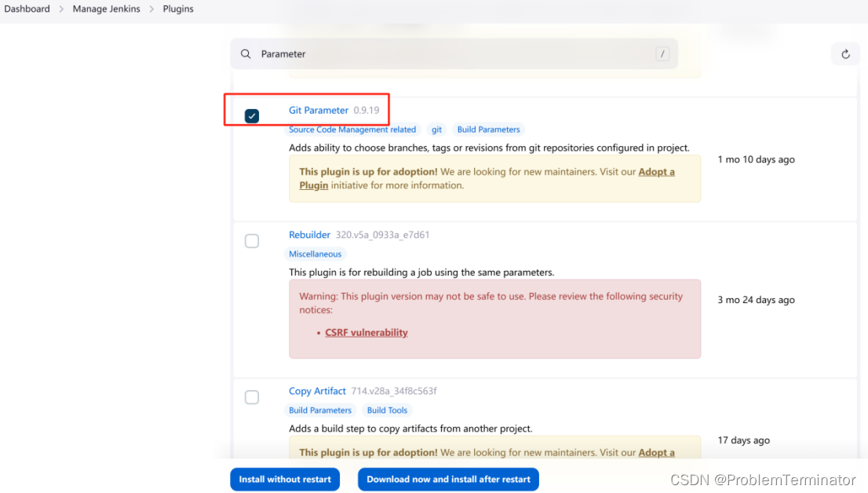Open the Dashboard breadcrumb
The height and width of the screenshot is (493, 868).
pyautogui.click(x=27, y=9)
